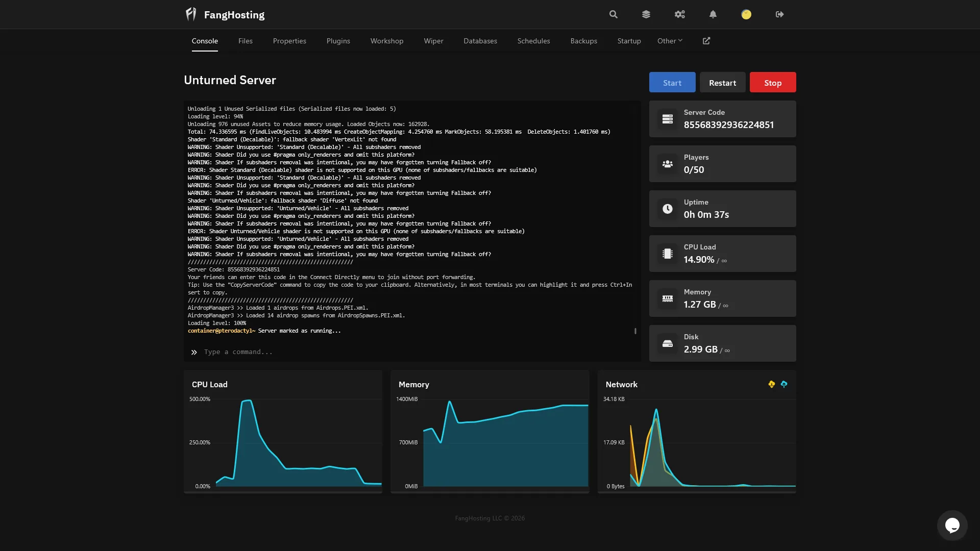
Task: Open the Wiper tab
Action: click(433, 41)
